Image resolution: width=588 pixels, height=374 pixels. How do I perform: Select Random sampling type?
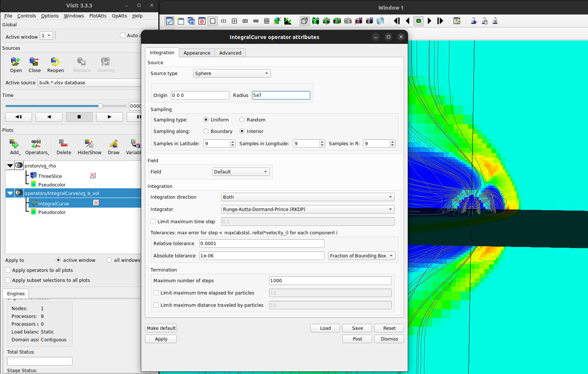(242, 120)
